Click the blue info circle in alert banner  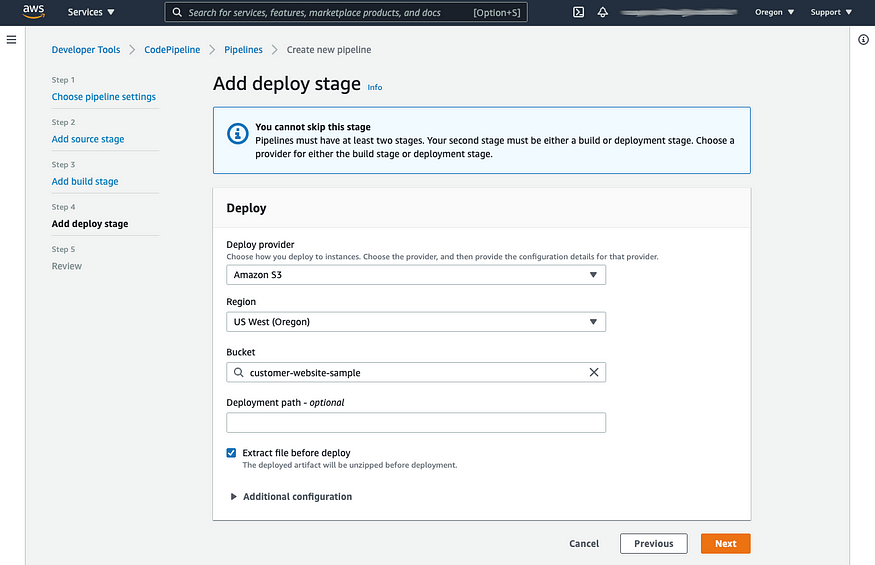coord(238,134)
